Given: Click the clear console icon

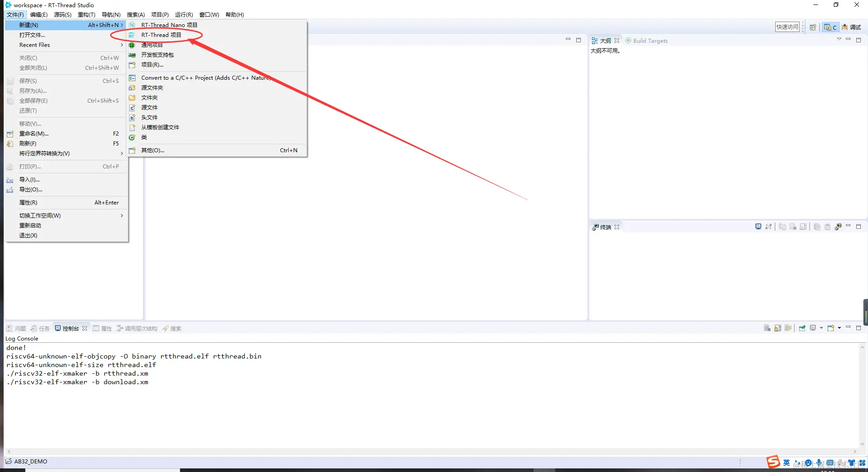Looking at the screenshot, I should [767, 328].
